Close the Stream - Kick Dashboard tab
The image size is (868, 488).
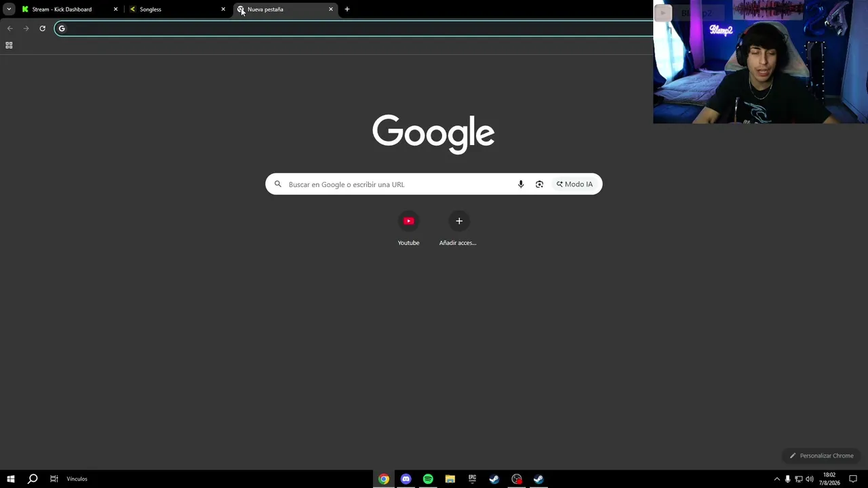[x=115, y=9]
